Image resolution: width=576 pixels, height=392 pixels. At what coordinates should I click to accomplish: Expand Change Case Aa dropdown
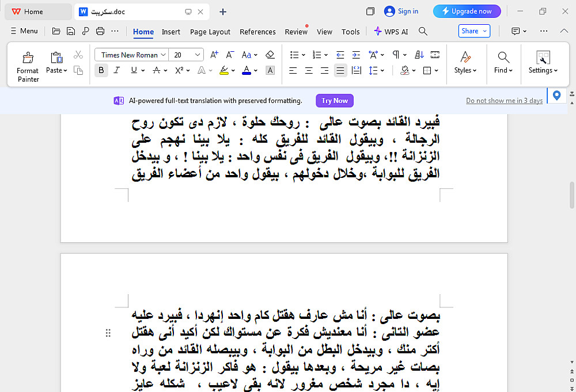coord(256,55)
